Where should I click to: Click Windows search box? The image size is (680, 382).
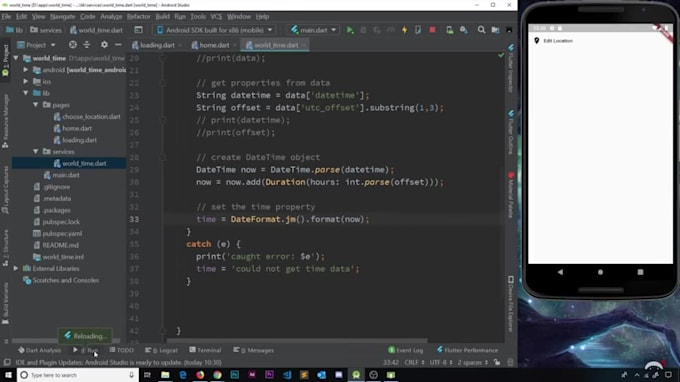click(78, 375)
